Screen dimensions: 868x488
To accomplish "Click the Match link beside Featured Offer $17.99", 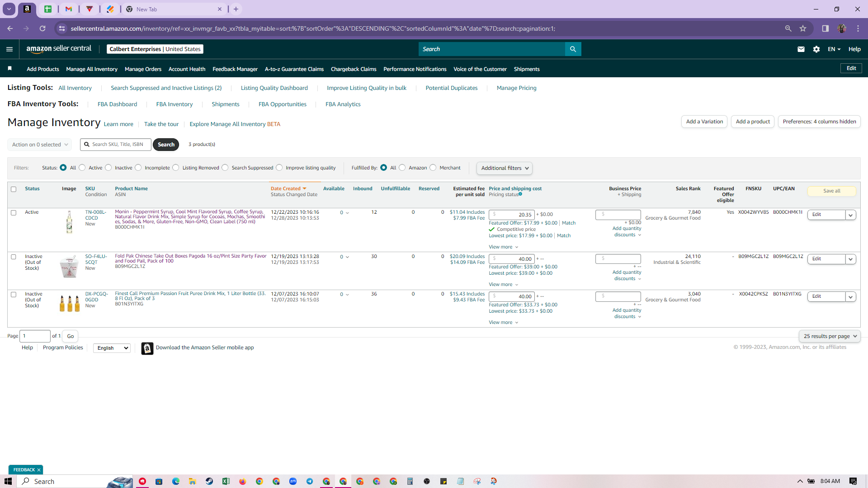I will coord(569,223).
